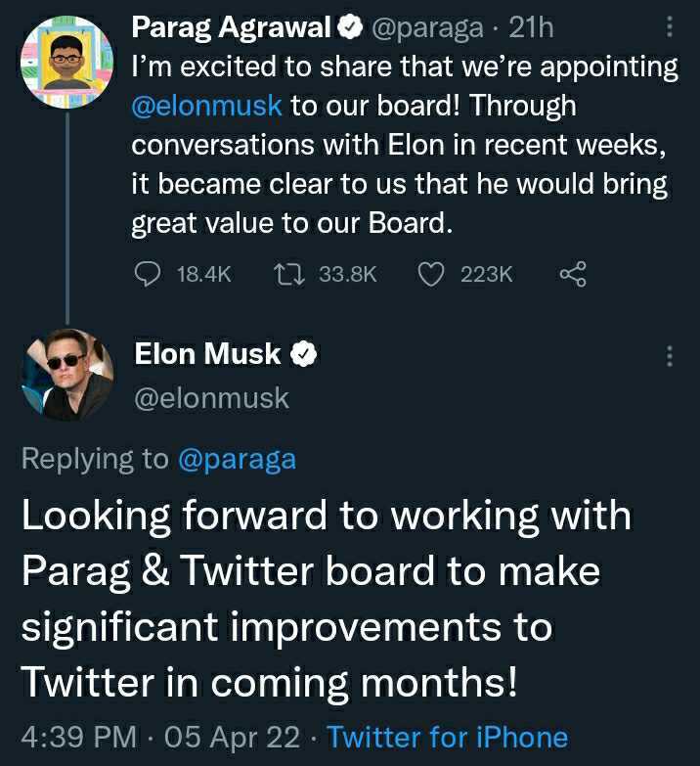Open the Twitter for iPhone source link
This screenshot has height=766, width=700.
coord(447,737)
